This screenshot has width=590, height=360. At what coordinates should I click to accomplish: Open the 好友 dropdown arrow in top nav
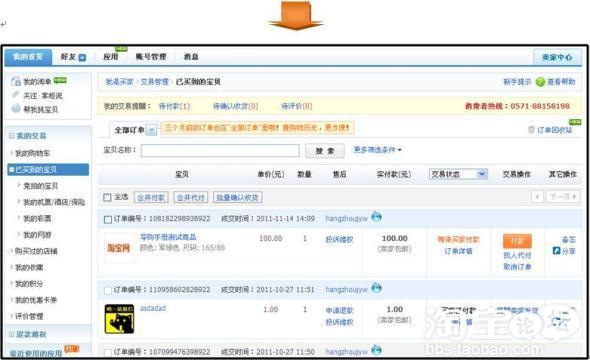tap(82, 58)
